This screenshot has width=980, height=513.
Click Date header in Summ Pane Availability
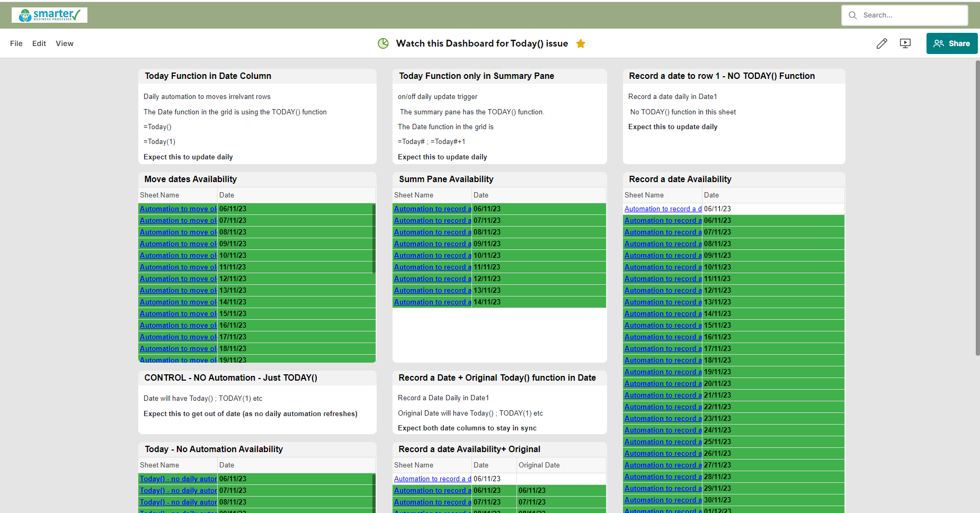click(481, 195)
